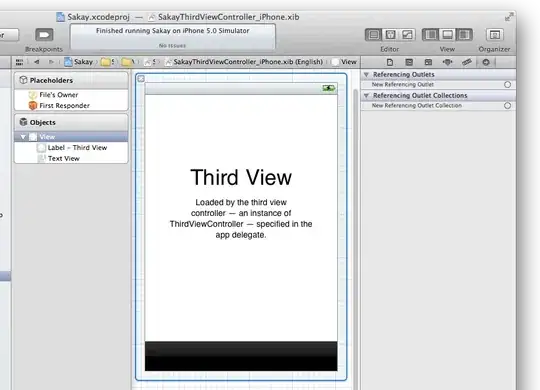Image resolution: width=540 pixels, height=390 pixels.
Task: Open the Organizer window
Action: [495, 34]
